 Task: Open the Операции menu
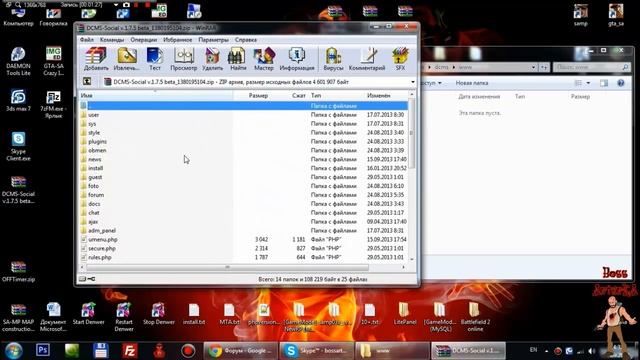pos(144,40)
